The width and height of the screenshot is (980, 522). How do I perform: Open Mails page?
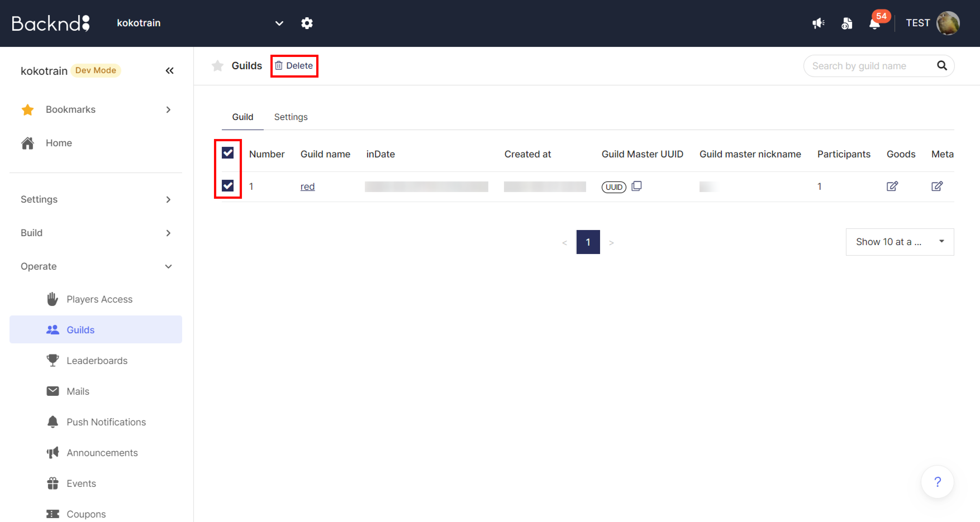coord(96,391)
